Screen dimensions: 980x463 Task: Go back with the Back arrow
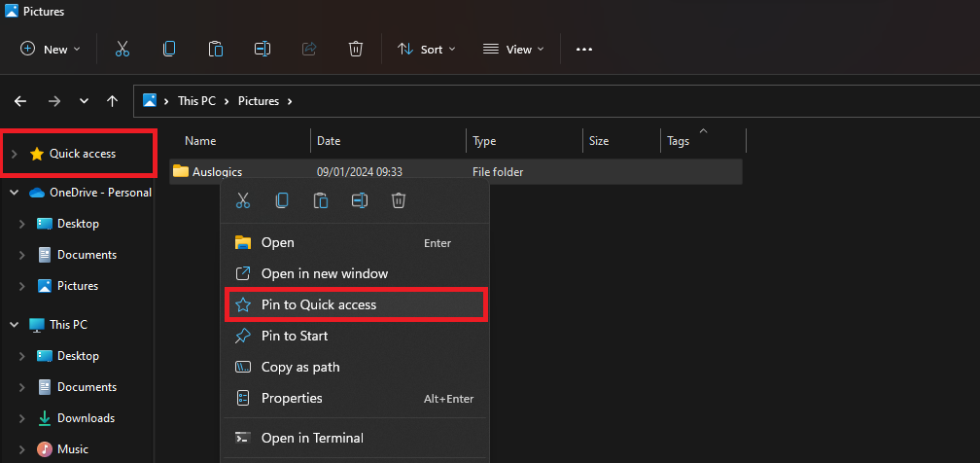coord(20,101)
